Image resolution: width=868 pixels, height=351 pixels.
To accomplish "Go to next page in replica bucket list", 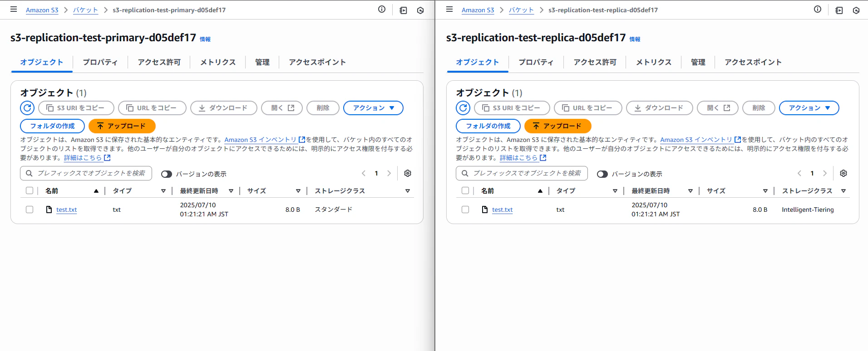I will tap(825, 173).
